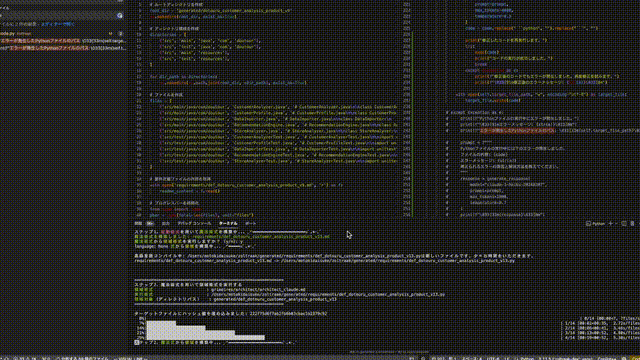Open the 出力 panel tab

coord(165,223)
